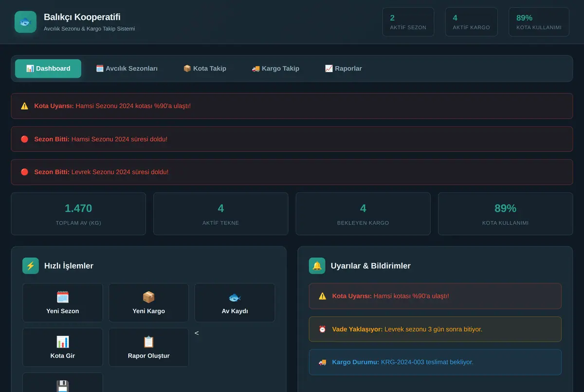Click the Yeni Sezon quick action button
This screenshot has width=584, height=392.
(x=63, y=303)
